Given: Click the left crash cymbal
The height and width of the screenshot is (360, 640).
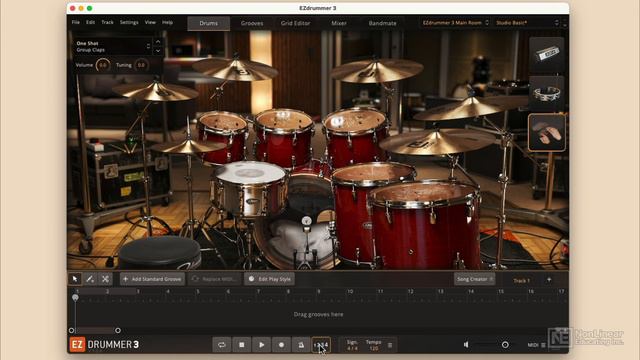Looking at the screenshot, I should point(155,91).
